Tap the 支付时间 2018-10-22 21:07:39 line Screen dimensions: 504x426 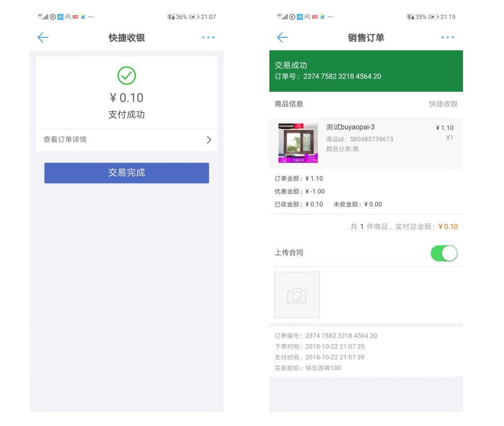[320, 357]
